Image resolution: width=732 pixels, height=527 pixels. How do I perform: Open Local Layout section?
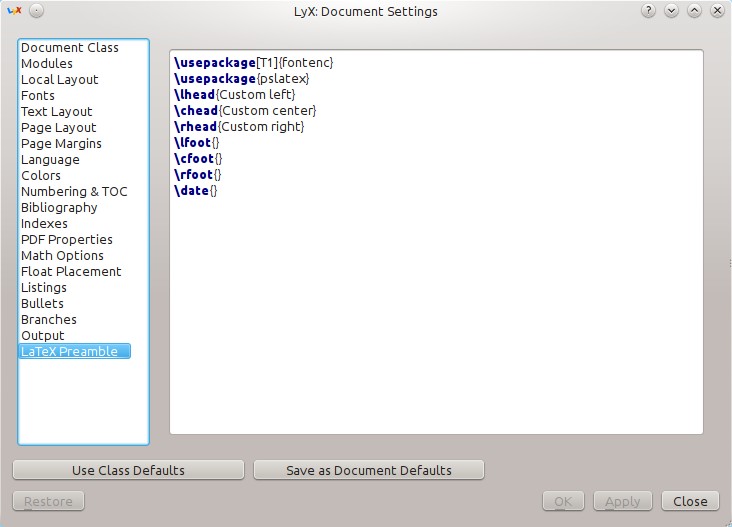[60, 79]
